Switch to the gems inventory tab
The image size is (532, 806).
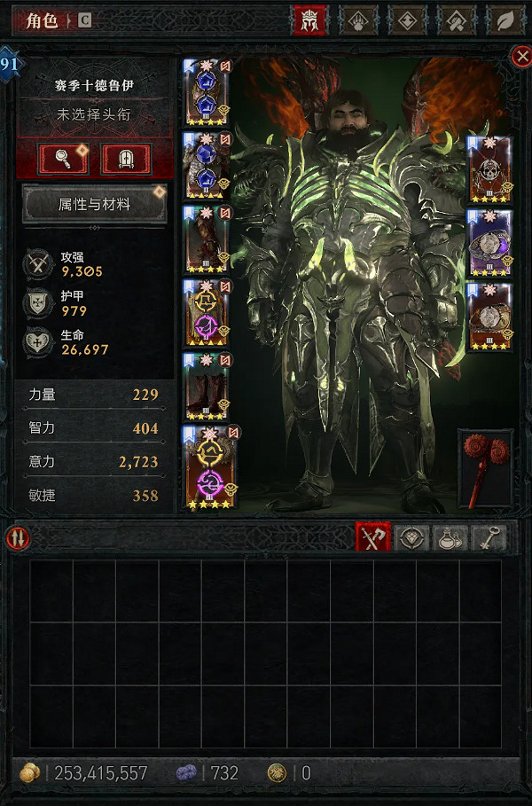coord(411,537)
